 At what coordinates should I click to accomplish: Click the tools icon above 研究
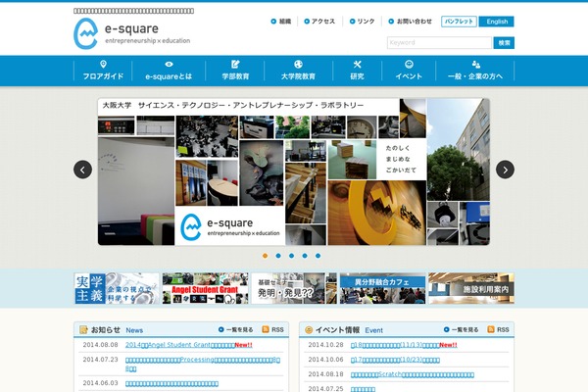[x=357, y=64]
